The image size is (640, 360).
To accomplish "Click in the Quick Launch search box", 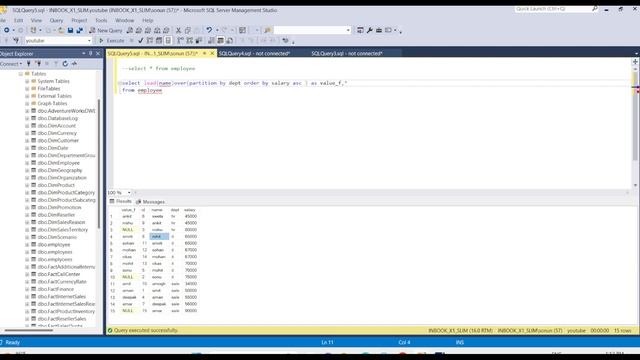I will click(552, 9).
